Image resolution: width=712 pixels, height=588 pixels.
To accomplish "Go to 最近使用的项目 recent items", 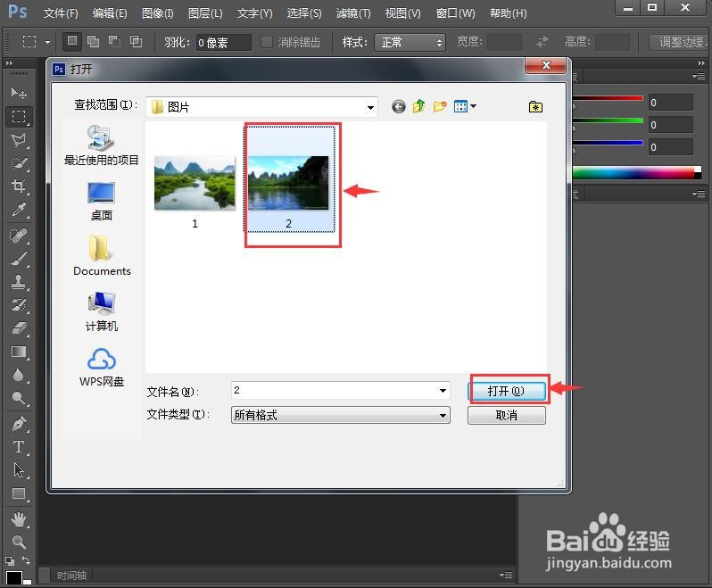I will [x=101, y=145].
